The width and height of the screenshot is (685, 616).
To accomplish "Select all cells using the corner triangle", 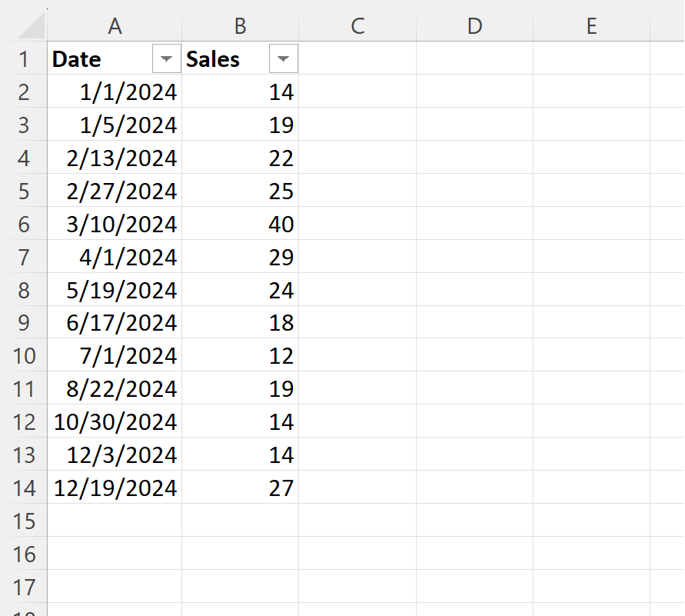I will (32, 25).
